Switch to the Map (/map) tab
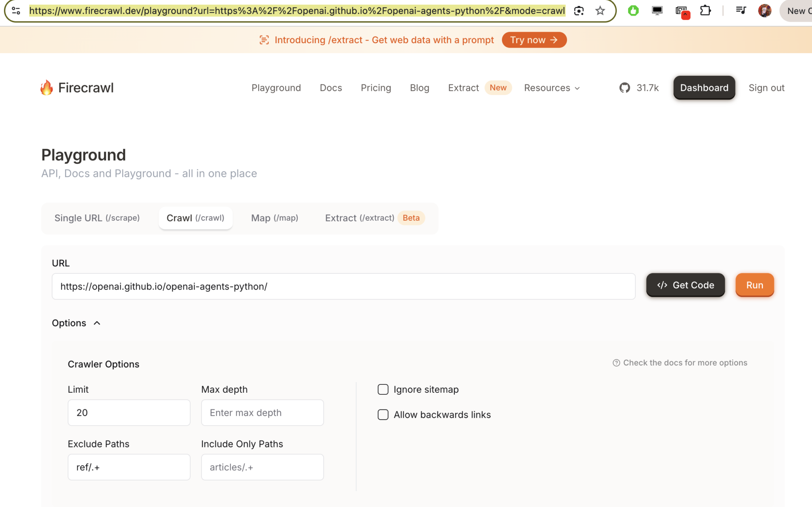The height and width of the screenshot is (507, 812). [x=274, y=218]
